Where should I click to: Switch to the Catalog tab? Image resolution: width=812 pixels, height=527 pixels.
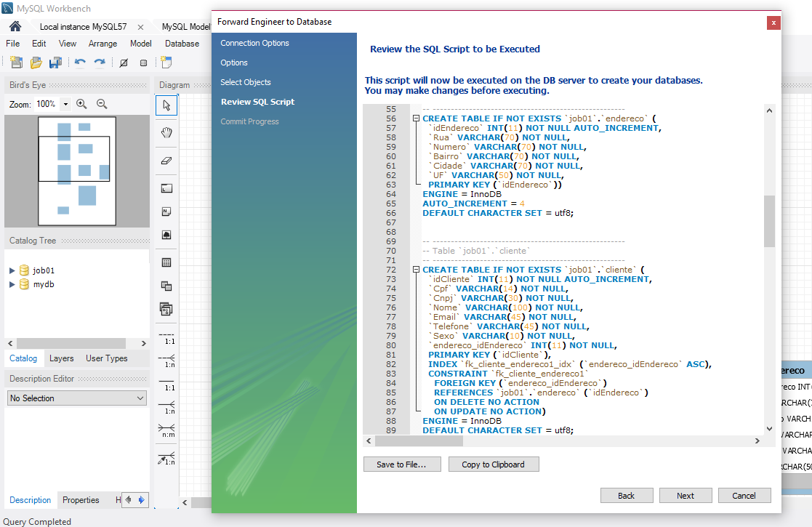click(23, 358)
